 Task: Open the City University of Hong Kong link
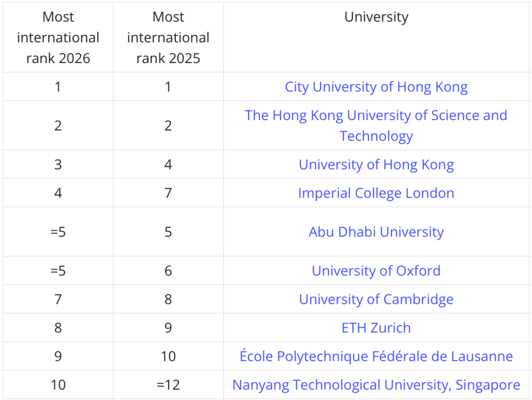pos(376,87)
